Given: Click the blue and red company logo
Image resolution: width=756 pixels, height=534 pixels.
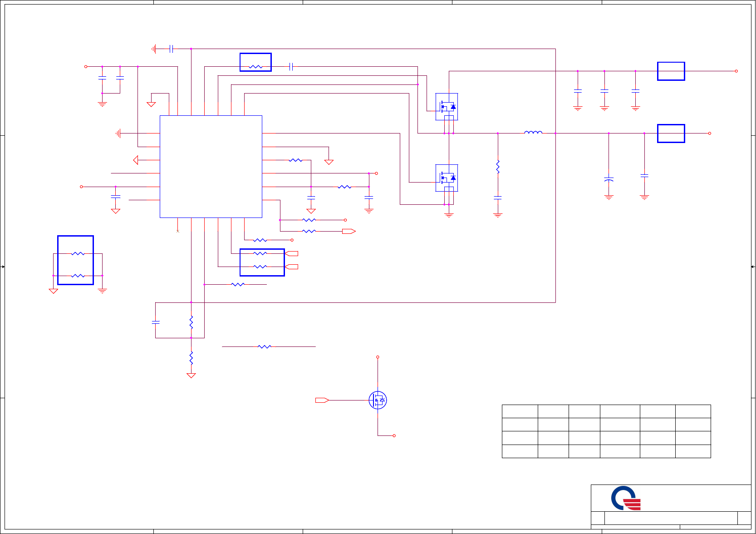Looking at the screenshot, I should point(626,498).
